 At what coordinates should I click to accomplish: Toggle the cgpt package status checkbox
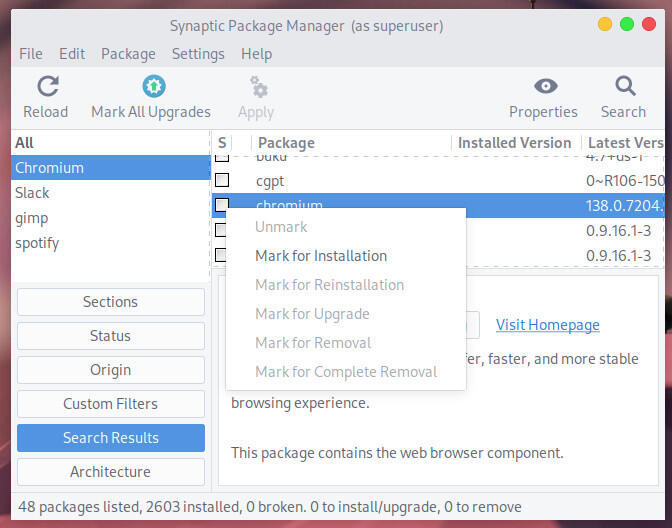click(222, 180)
